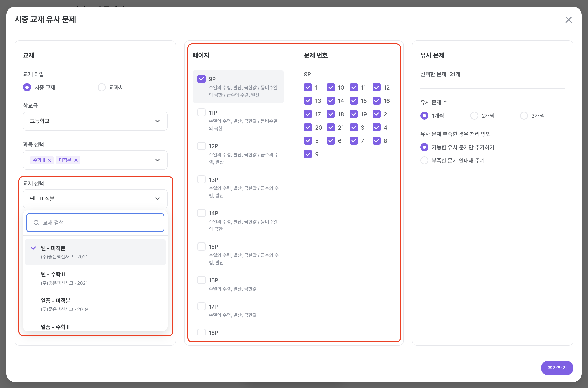Remove the 수학 II subject tag
Image resolution: width=588 pixels, height=388 pixels.
(50, 160)
